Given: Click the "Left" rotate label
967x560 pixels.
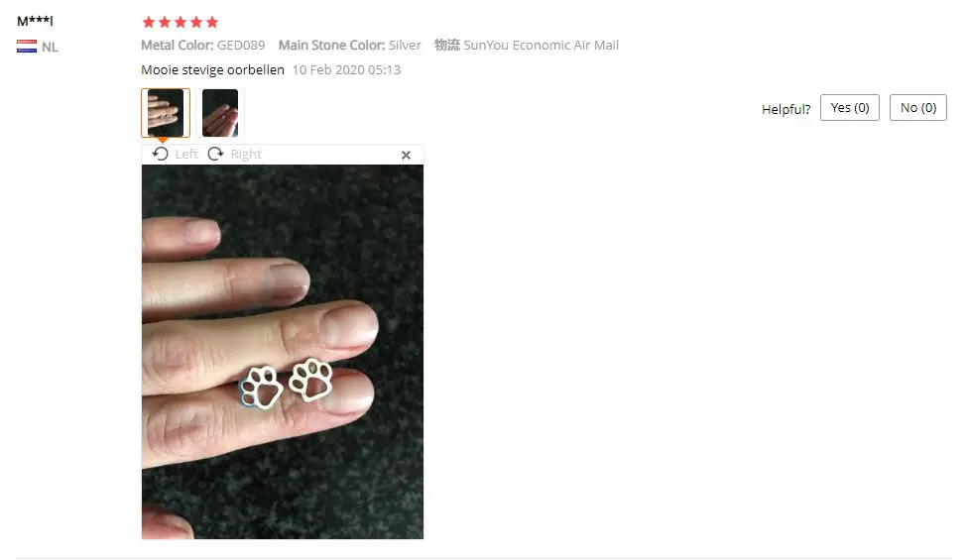Looking at the screenshot, I should pyautogui.click(x=186, y=154).
